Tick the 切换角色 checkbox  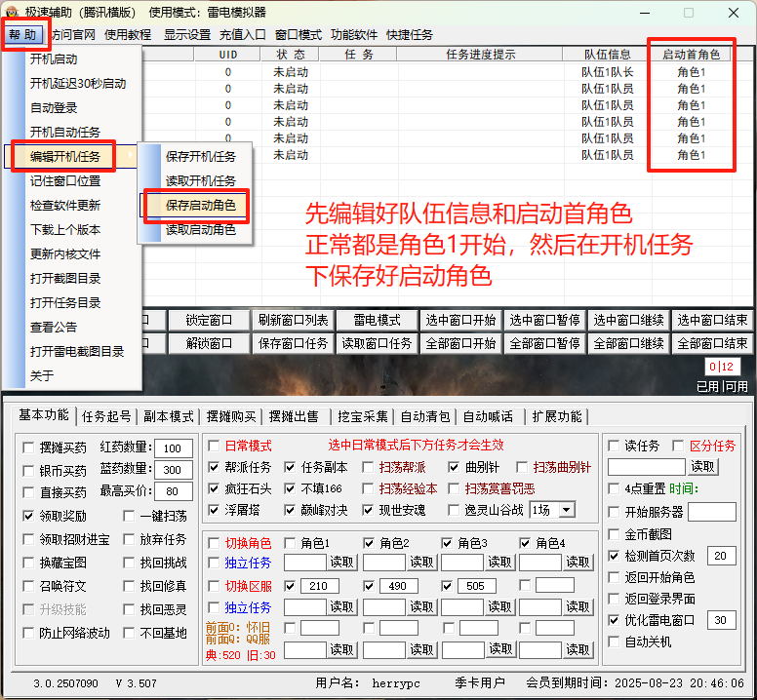pyautogui.click(x=214, y=543)
